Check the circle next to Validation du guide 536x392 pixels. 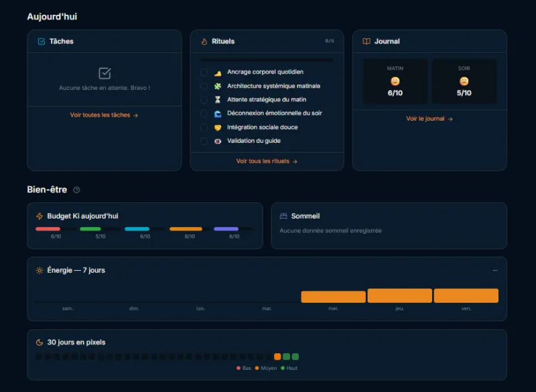204,141
